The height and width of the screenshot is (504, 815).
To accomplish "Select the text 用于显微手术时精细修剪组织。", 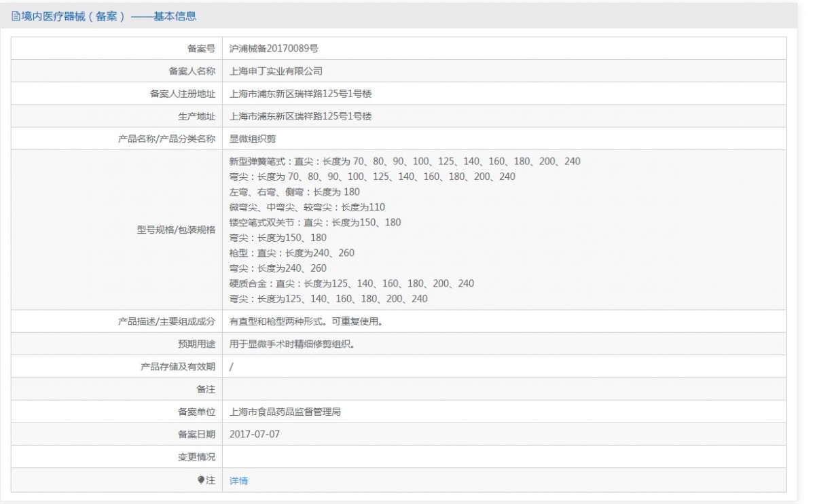I will click(293, 344).
